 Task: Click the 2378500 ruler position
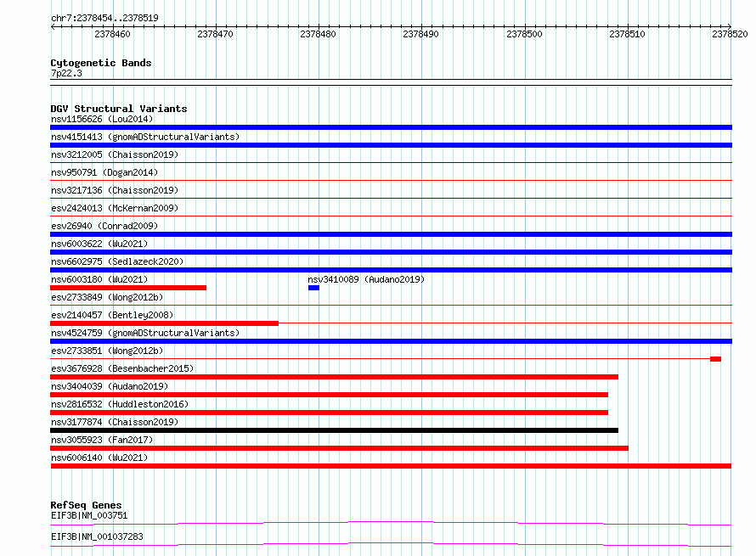tap(524, 34)
